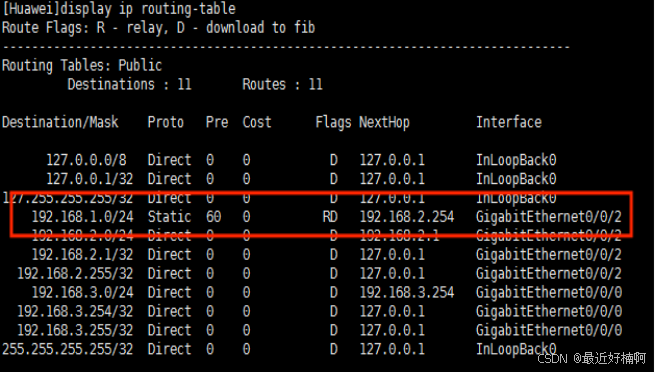Viewport: 655px width, 373px height.
Task: Click InLoopBack0 in the 255.255.255.255/32 row
Action: pyautogui.click(x=516, y=349)
